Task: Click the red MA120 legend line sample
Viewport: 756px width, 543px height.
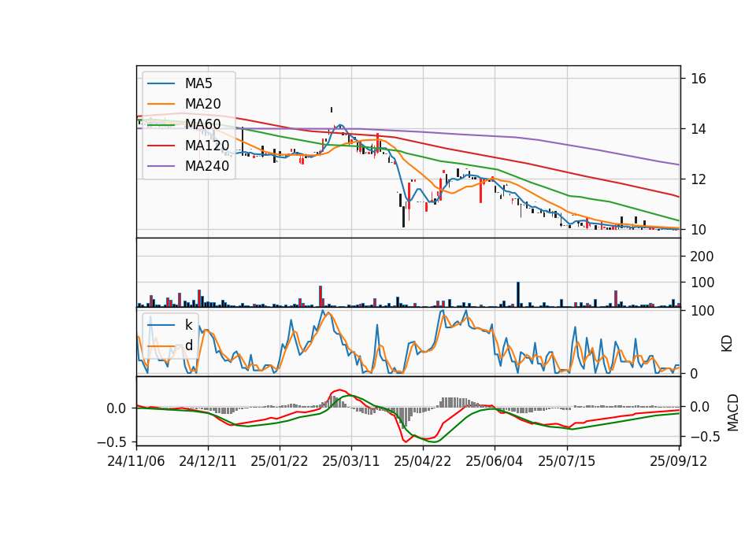Action: pos(161,145)
